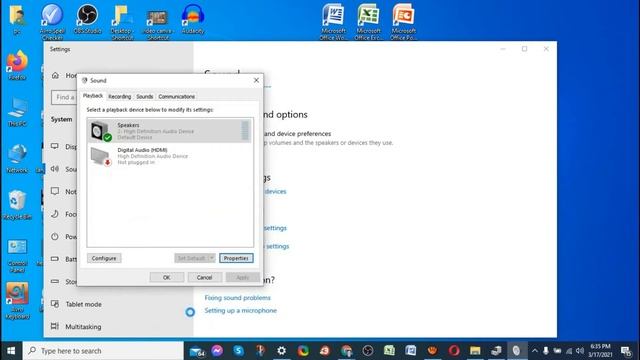Click the microphone icon in system tray
Image resolution: width=640 pixels, height=360 pixels.
coord(546,351)
